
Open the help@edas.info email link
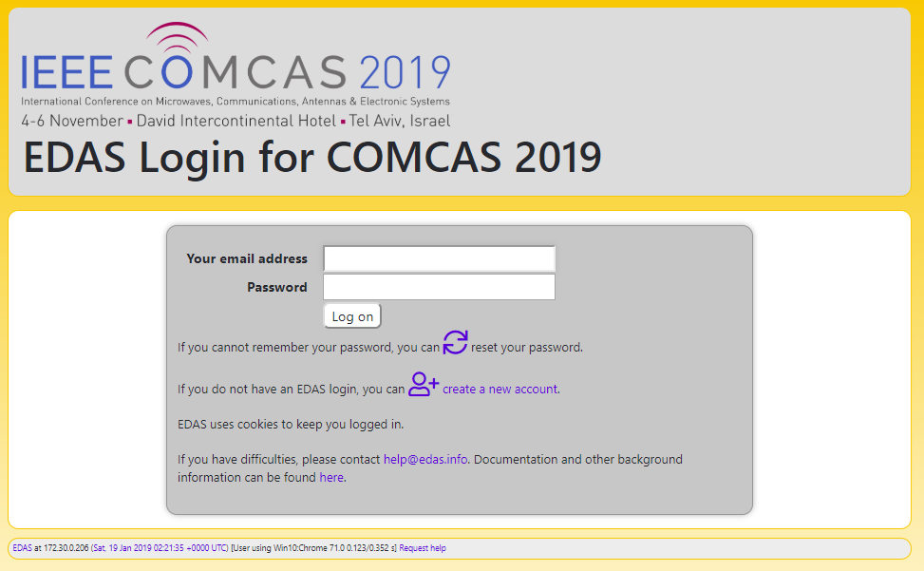tap(425, 459)
